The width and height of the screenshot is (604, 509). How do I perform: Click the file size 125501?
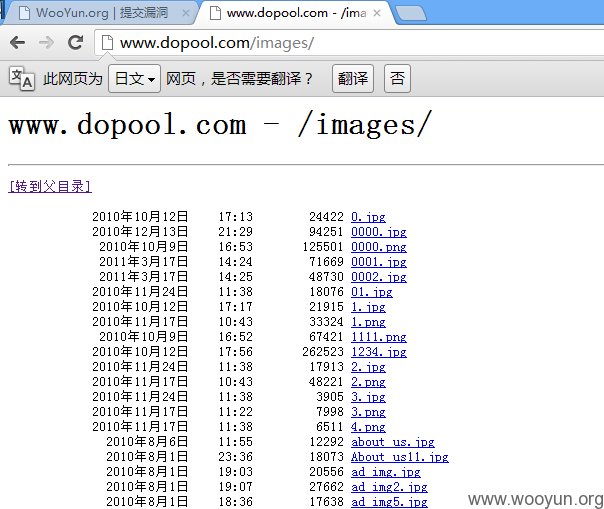pyautogui.click(x=323, y=247)
